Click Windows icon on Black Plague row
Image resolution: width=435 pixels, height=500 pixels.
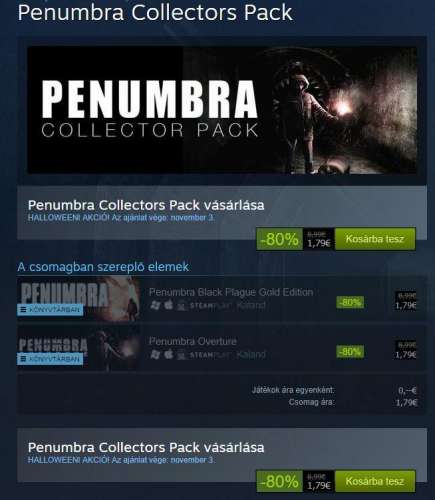pos(155,305)
